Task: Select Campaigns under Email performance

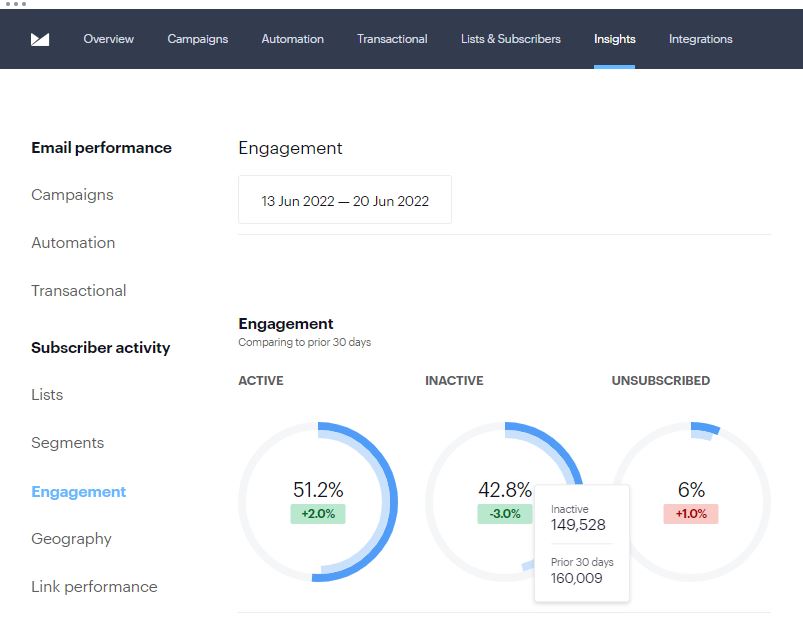Action: click(72, 195)
